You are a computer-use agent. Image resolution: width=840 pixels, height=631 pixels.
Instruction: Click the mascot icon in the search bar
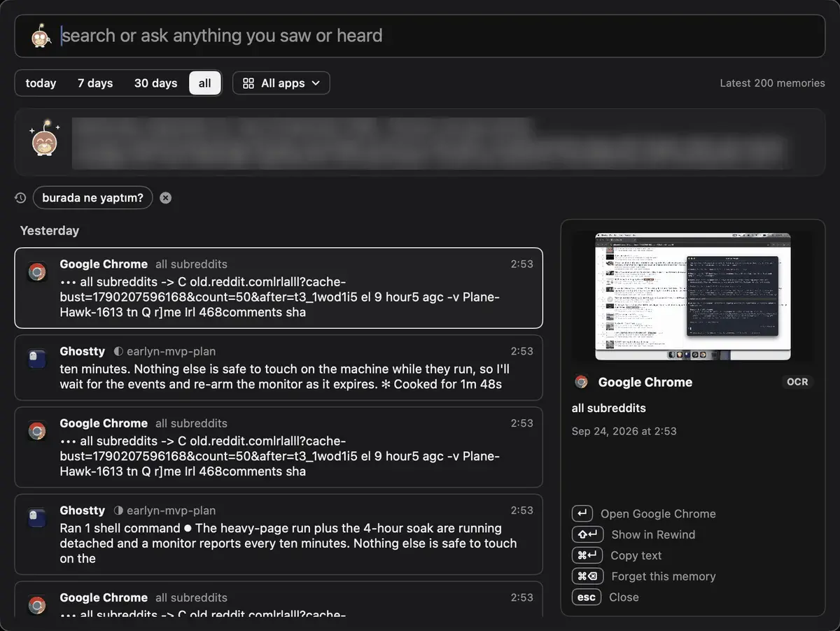pyautogui.click(x=42, y=36)
